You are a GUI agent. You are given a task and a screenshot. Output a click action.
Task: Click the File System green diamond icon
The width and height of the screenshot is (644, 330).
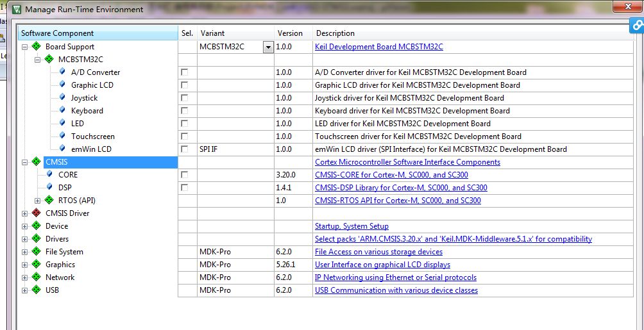point(36,252)
